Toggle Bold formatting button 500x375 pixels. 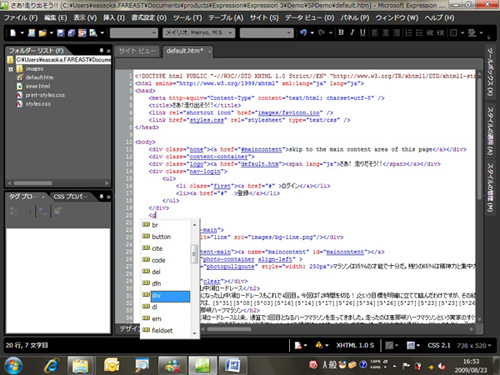(341, 33)
